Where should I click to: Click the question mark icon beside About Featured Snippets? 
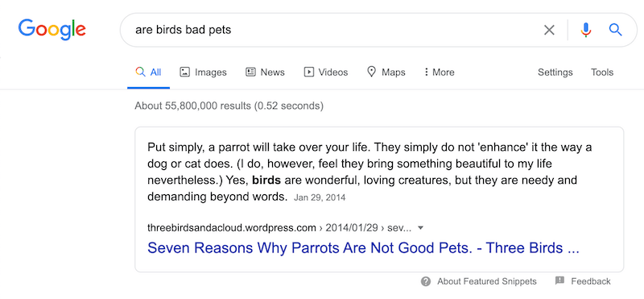coord(426,281)
